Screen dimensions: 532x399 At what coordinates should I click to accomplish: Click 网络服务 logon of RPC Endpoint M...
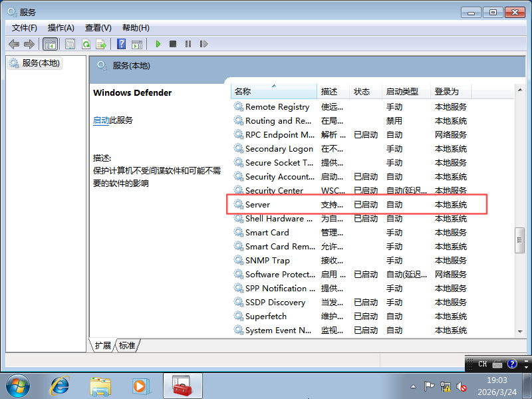tap(451, 135)
